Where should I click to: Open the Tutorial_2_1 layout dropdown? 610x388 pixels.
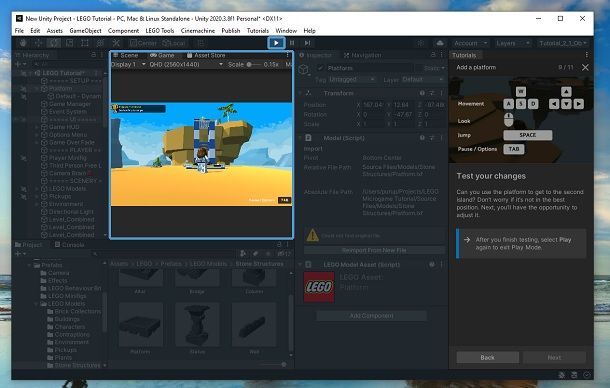(563, 43)
